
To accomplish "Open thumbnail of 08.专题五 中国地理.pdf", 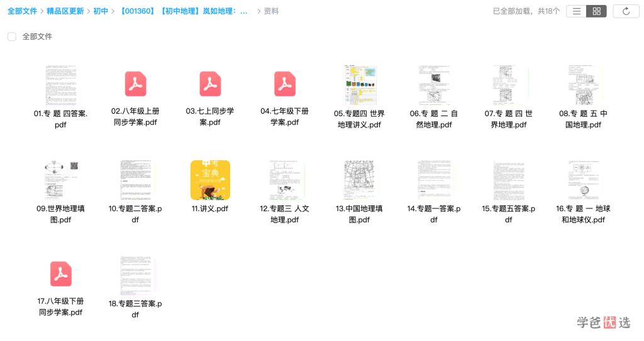I will coord(584,85).
